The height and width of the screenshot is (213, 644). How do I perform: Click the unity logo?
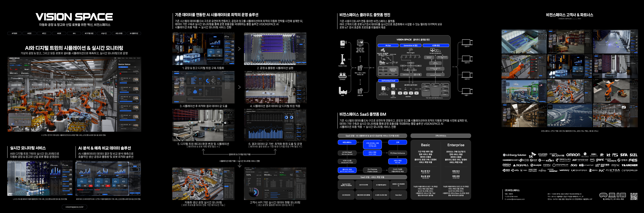pyautogui.click(x=515, y=170)
